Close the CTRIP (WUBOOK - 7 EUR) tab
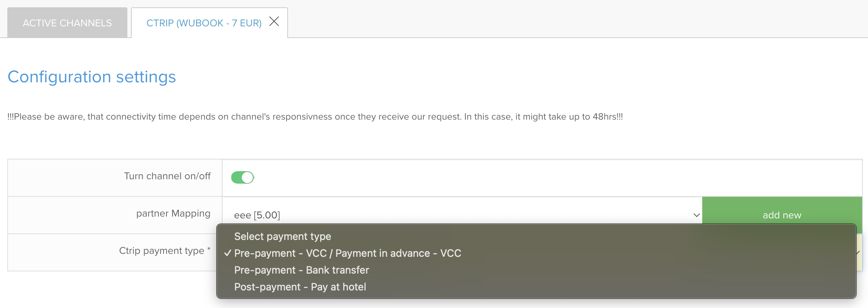Screen dimensions: 868x308 click(274, 22)
